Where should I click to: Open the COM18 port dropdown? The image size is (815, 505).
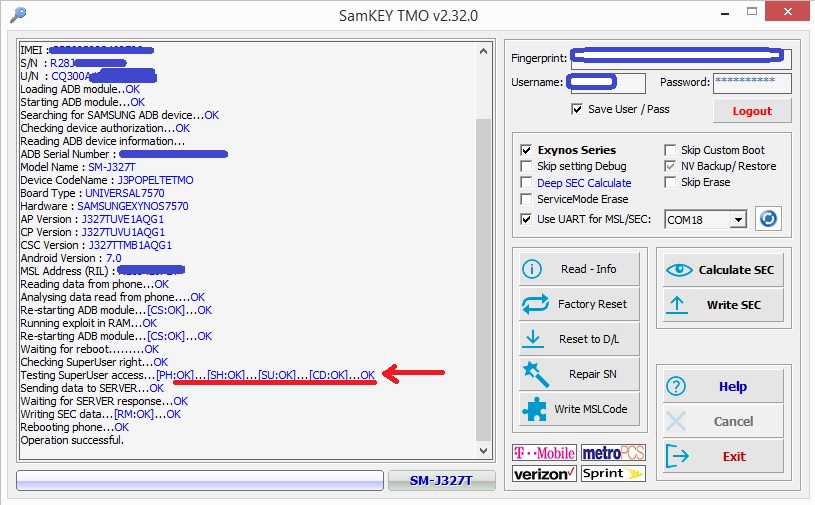pyautogui.click(x=738, y=220)
